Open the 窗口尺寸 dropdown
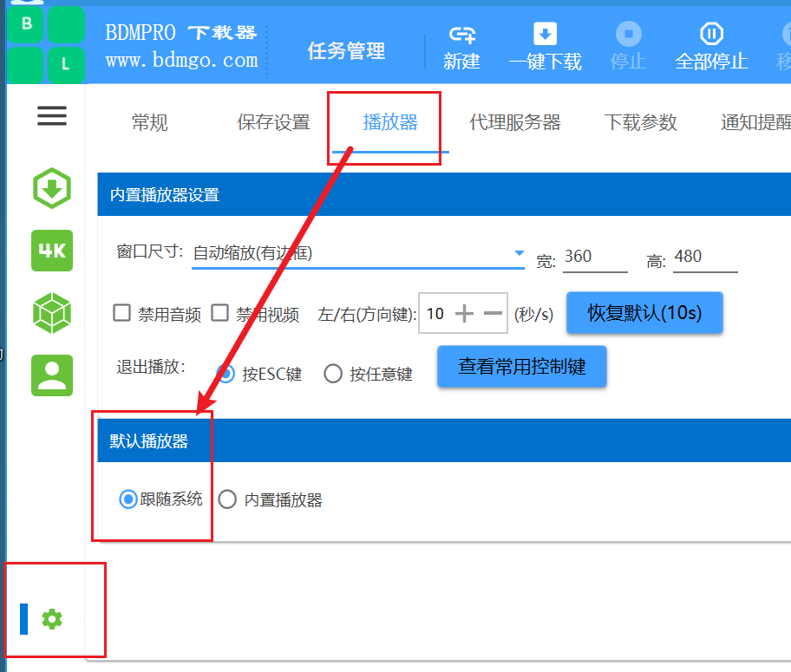791x672 pixels. coord(358,254)
